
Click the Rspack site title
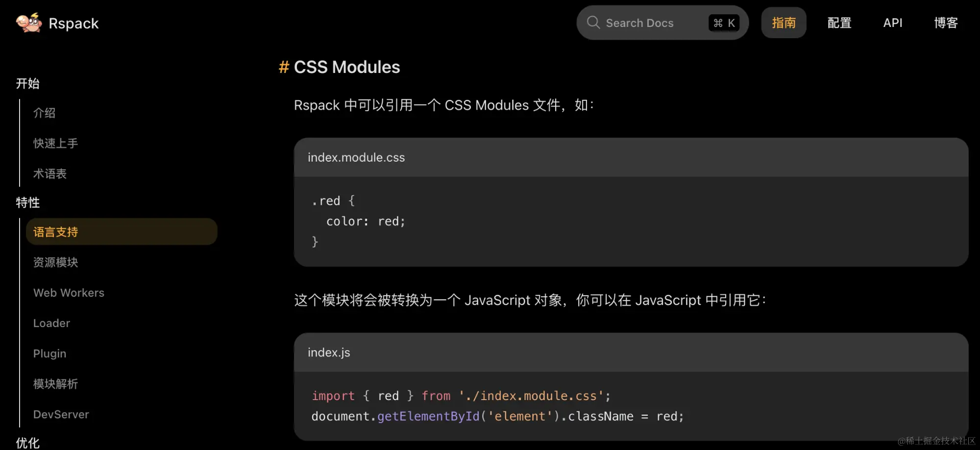[x=73, y=24]
